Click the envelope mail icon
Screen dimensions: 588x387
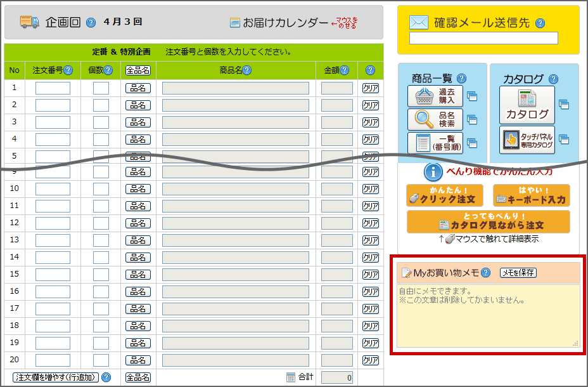pos(419,22)
